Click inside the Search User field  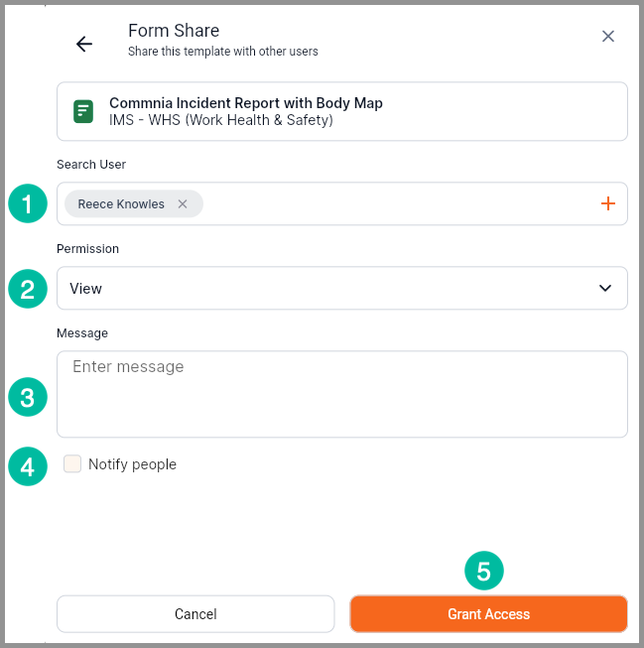click(x=397, y=204)
